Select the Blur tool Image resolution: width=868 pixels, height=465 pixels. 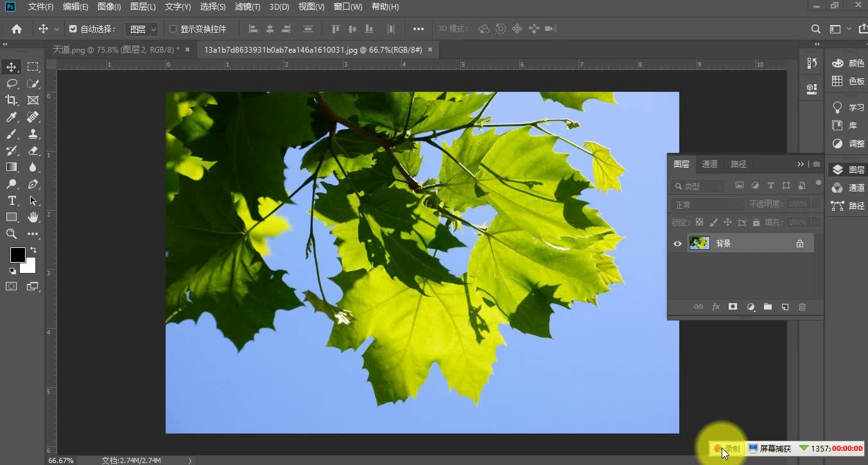pyautogui.click(x=33, y=167)
